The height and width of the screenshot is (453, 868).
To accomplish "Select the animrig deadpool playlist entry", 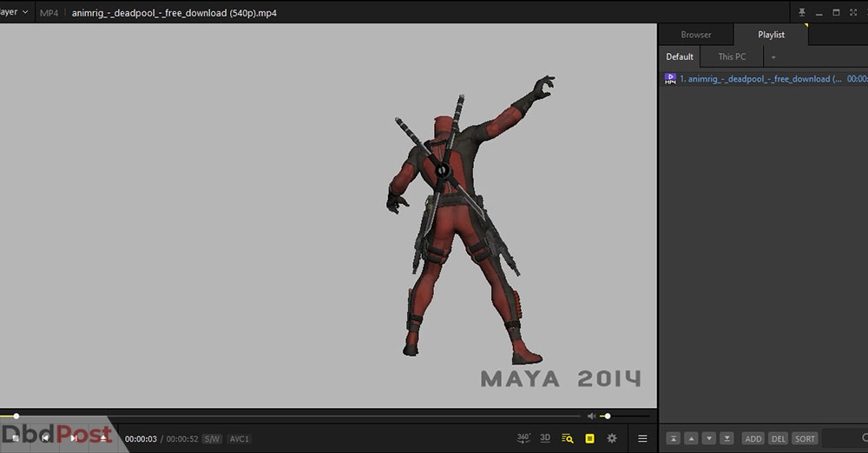I will click(764, 79).
